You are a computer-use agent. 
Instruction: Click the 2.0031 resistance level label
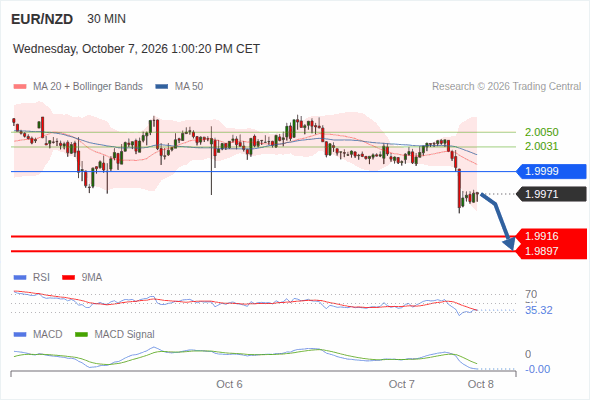coord(541,146)
